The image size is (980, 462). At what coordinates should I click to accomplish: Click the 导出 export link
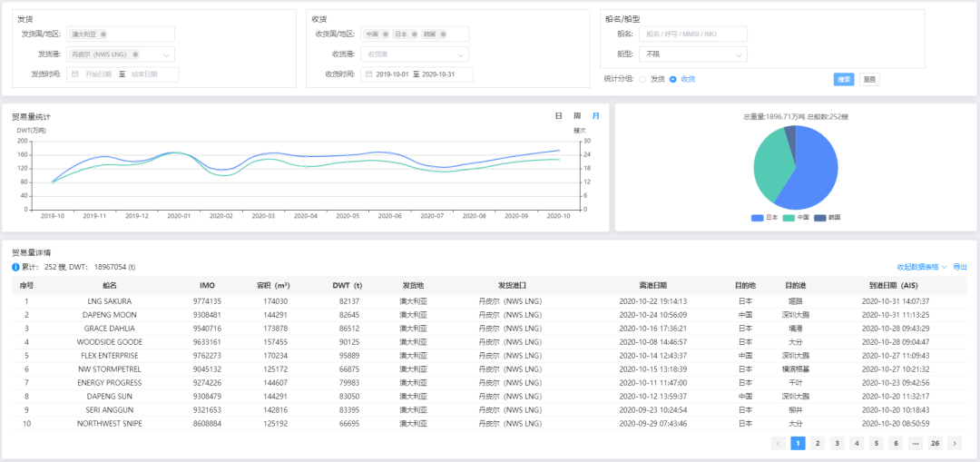pos(960,267)
